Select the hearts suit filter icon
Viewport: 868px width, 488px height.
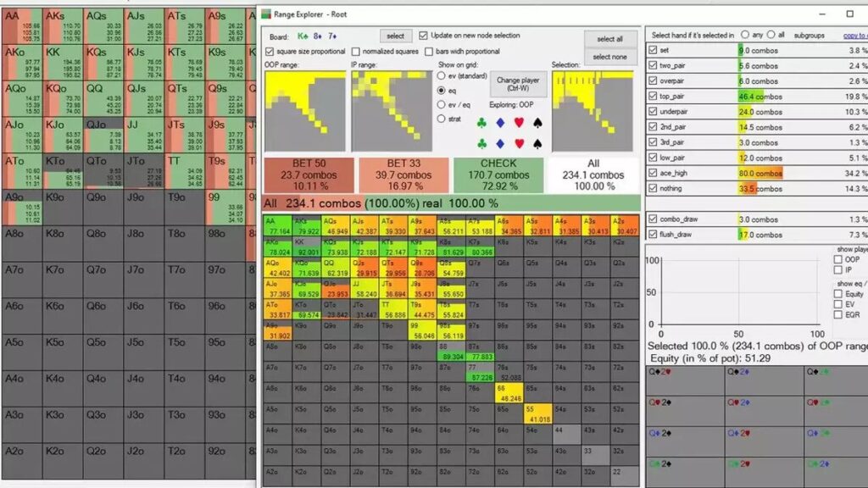click(519, 122)
